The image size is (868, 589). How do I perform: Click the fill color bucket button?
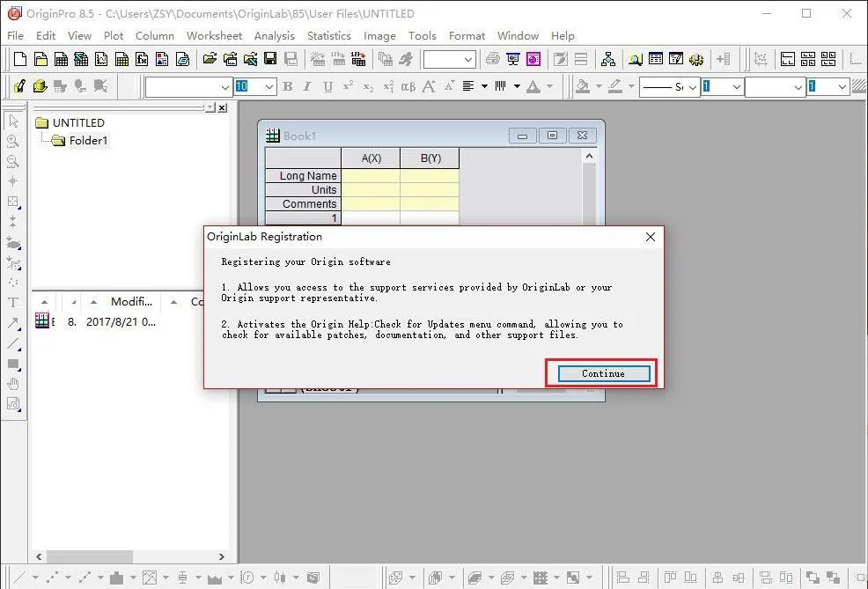583,86
